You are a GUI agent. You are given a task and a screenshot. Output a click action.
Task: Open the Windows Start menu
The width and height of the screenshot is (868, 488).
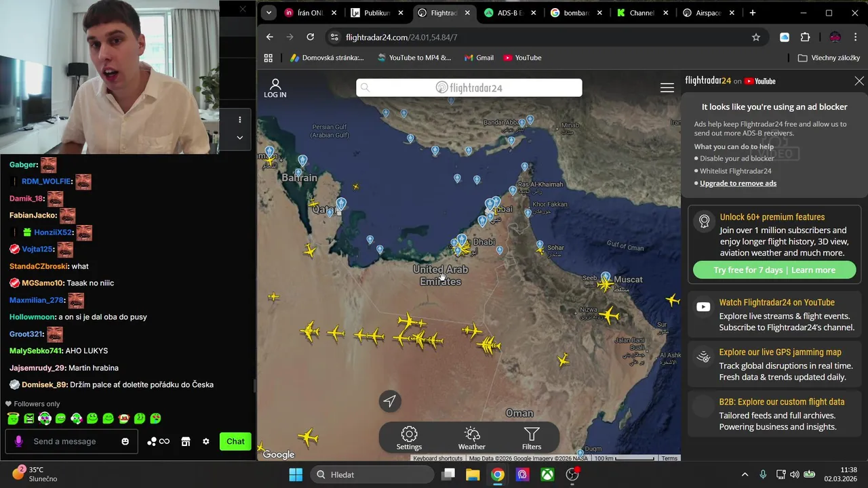pos(296,474)
